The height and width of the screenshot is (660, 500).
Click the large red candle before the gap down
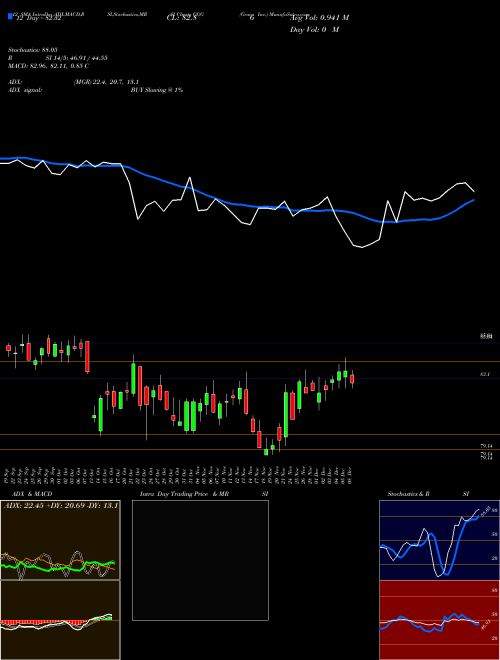point(88,357)
